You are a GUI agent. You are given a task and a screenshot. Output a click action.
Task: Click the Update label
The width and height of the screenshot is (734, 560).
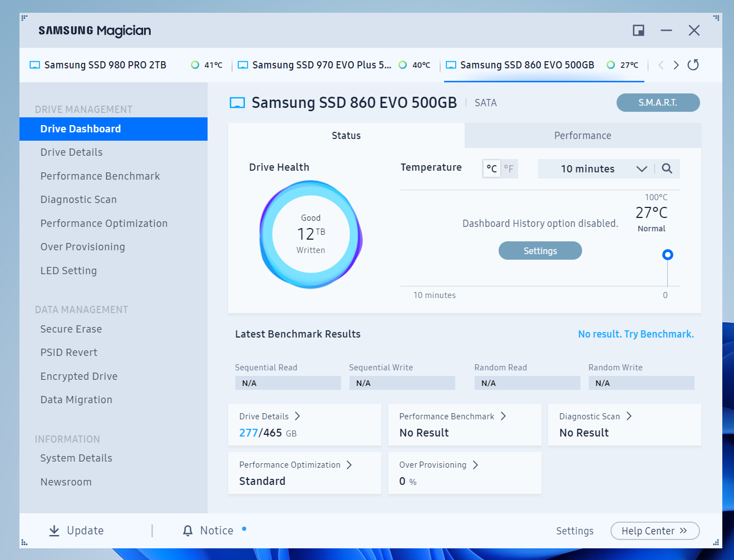coord(85,531)
